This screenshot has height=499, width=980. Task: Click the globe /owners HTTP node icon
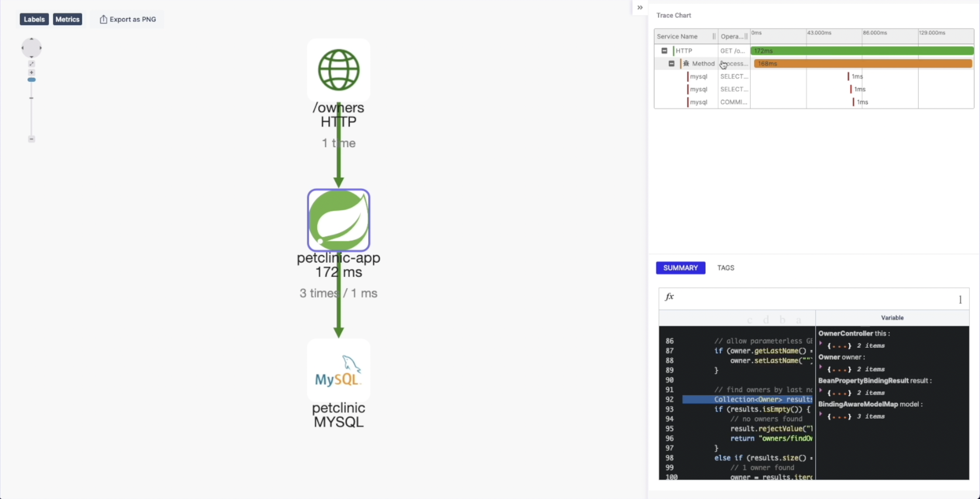point(338,70)
